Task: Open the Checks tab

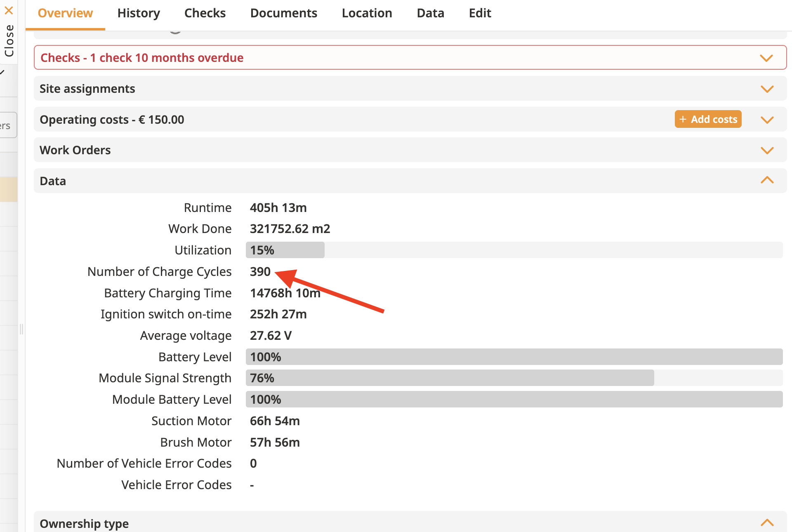Action: [x=205, y=13]
